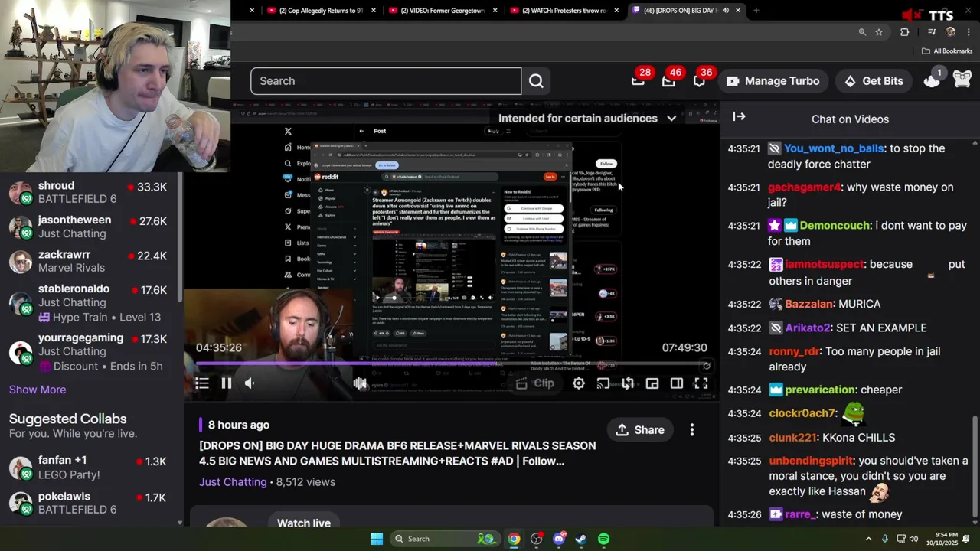Open Prime loot inbox with 28 badge
This screenshot has width=980, height=551.
click(639, 80)
